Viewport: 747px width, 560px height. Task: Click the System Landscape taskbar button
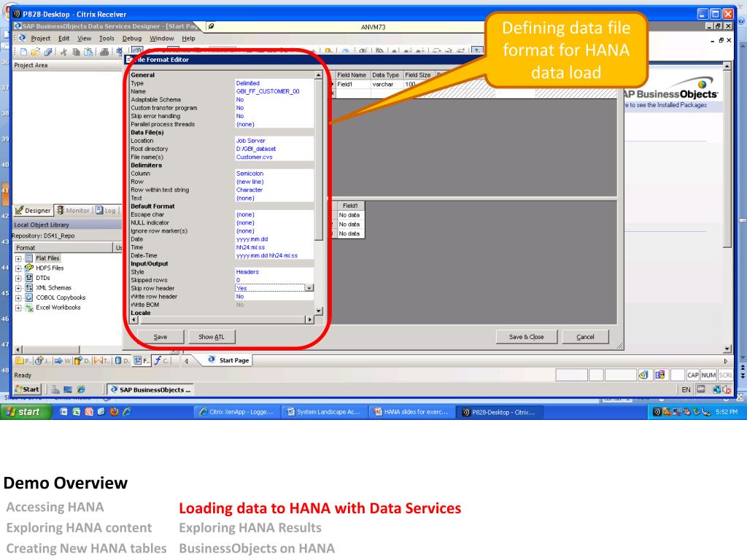point(325,412)
